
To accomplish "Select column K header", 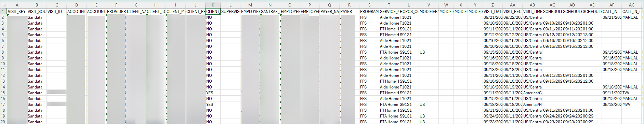I will pos(213,5).
